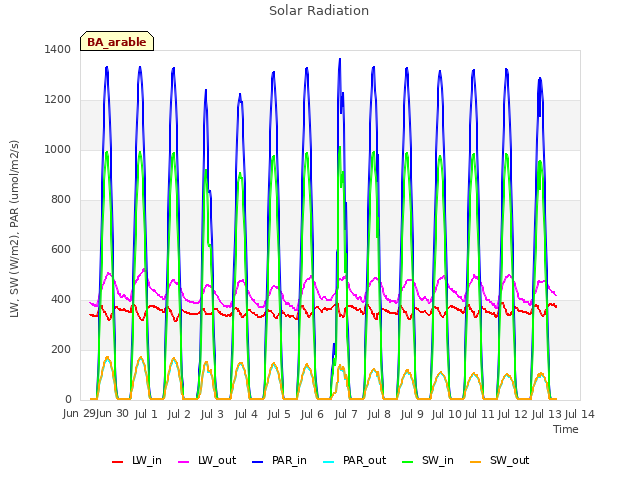Click the Jul 2 date tick label

tap(179, 414)
